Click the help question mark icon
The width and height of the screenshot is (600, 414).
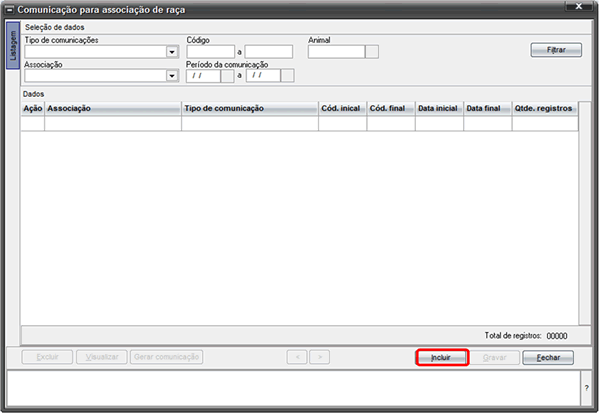(587, 388)
